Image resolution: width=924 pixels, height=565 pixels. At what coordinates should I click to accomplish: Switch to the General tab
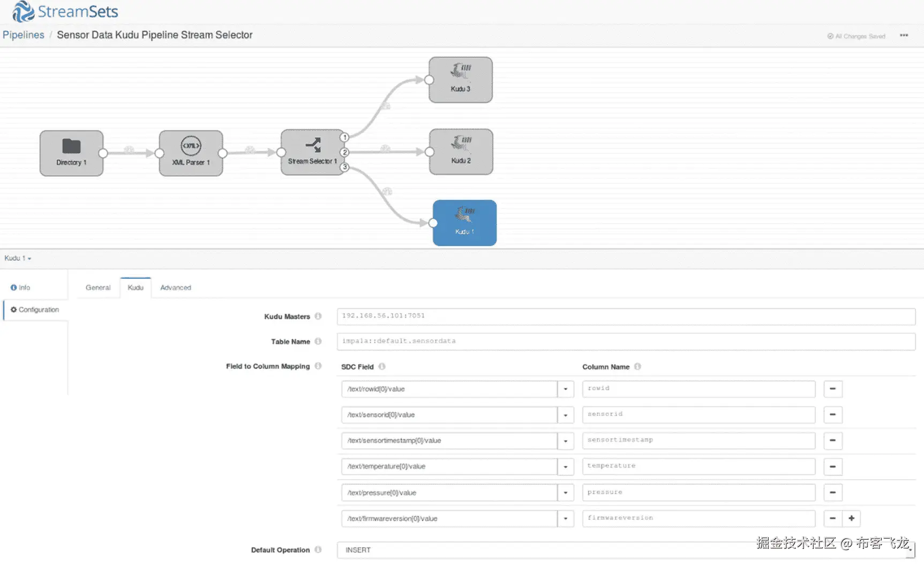pyautogui.click(x=98, y=288)
